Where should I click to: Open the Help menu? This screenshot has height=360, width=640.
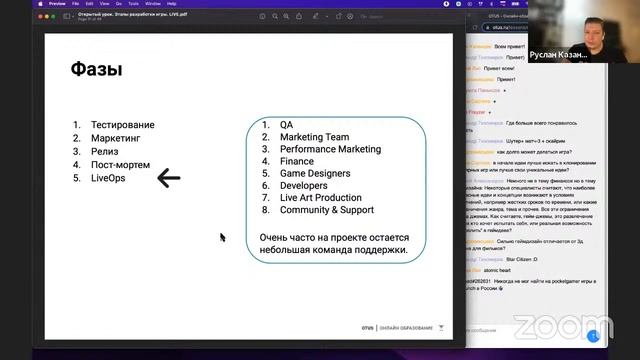point(171,4)
